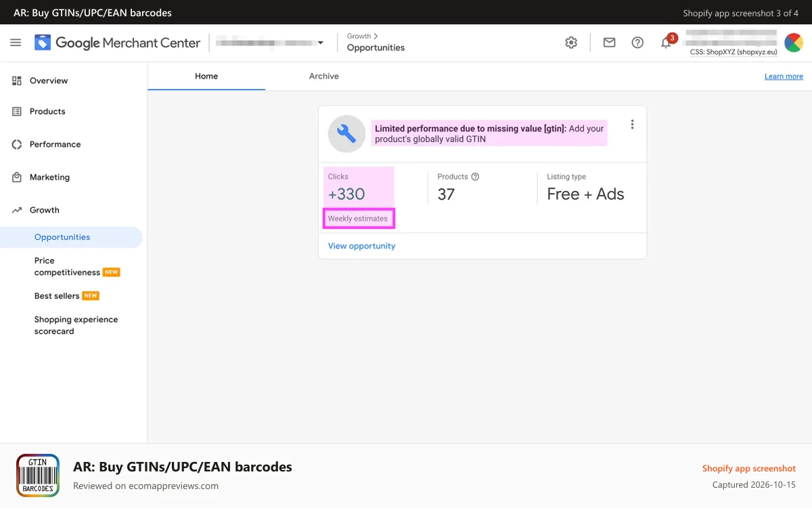
Task: Click the View opportunity link
Action: click(361, 246)
